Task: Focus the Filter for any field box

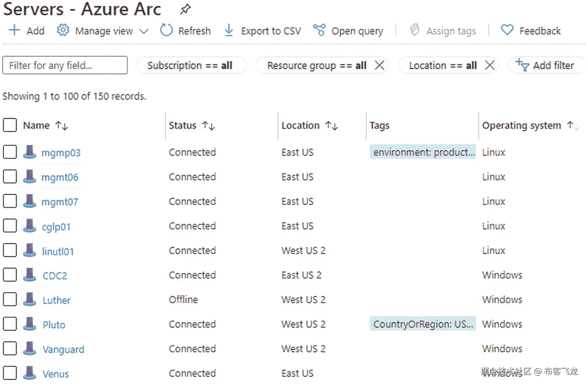Action: click(65, 65)
